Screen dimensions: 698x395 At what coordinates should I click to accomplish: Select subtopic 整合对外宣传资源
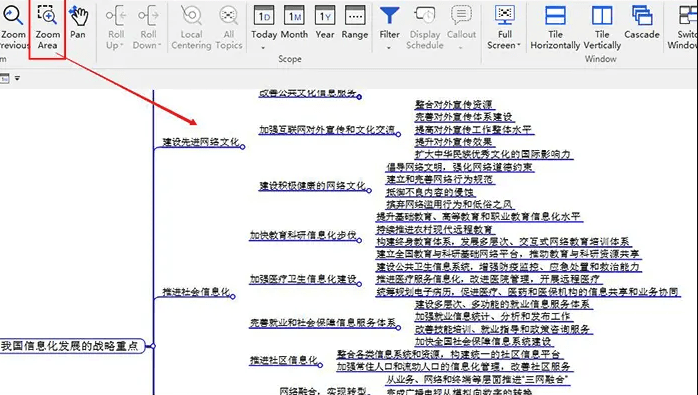pos(454,105)
